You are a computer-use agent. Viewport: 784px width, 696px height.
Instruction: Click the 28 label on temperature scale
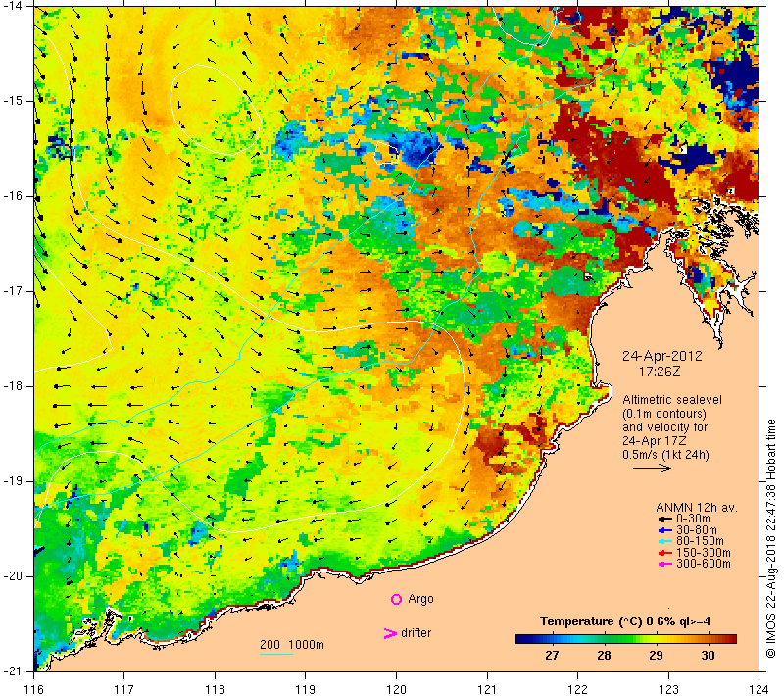pos(604,656)
